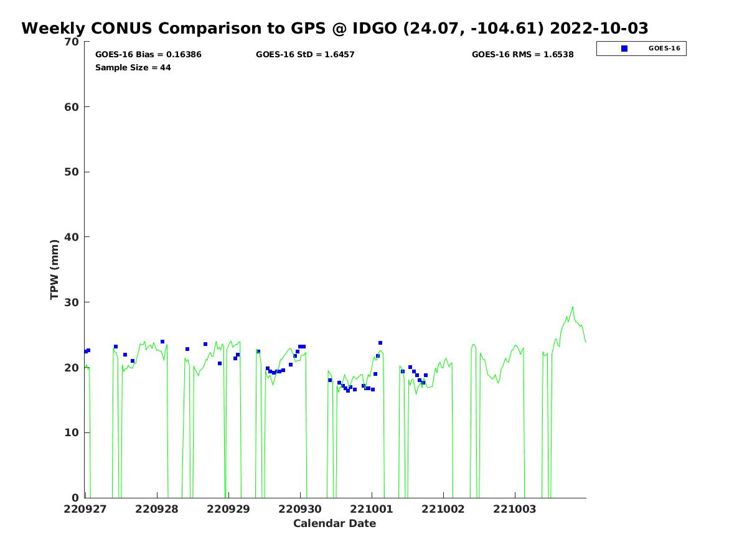Click the Calendar Date x-axis label
The height and width of the screenshot is (560, 747).
click(334, 523)
